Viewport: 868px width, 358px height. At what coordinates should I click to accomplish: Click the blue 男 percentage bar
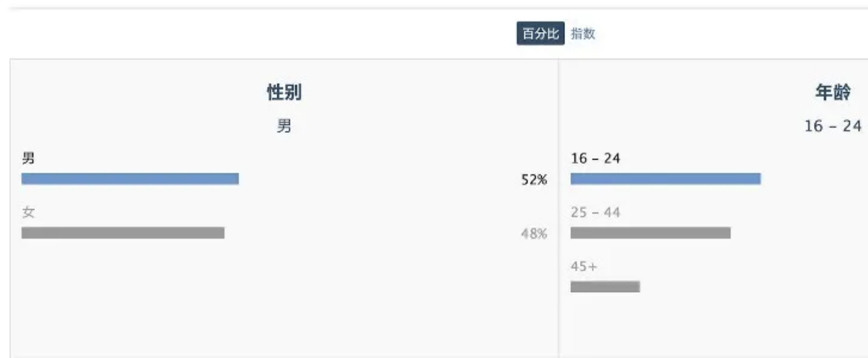coord(130,179)
